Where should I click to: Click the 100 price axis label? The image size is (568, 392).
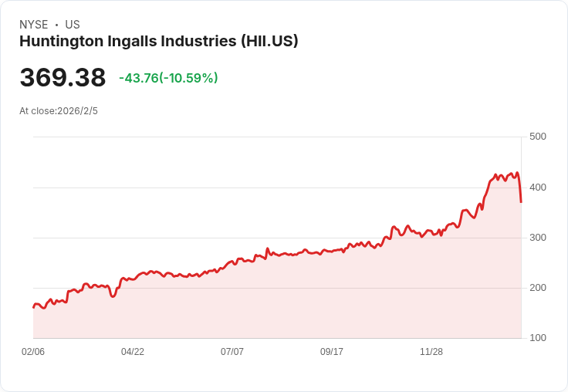(x=538, y=338)
